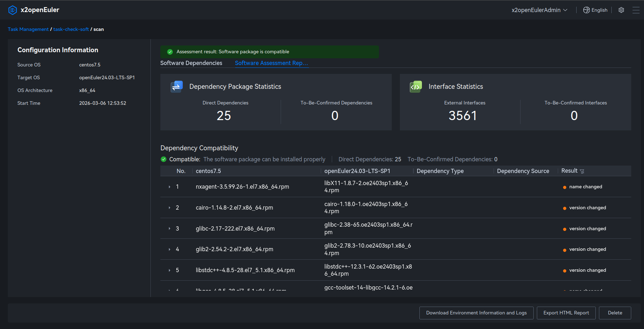Click the Interface Statistics code icon
This screenshot has height=329, width=644.
415,87
